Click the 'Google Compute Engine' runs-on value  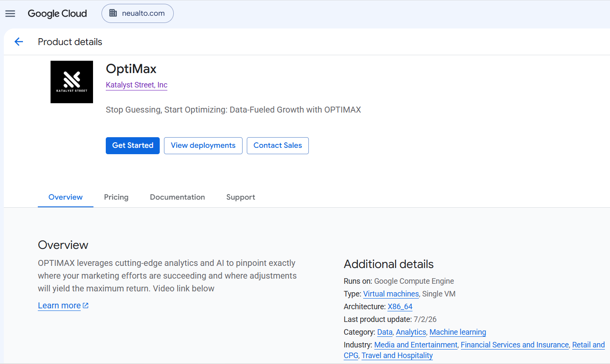[x=414, y=281]
